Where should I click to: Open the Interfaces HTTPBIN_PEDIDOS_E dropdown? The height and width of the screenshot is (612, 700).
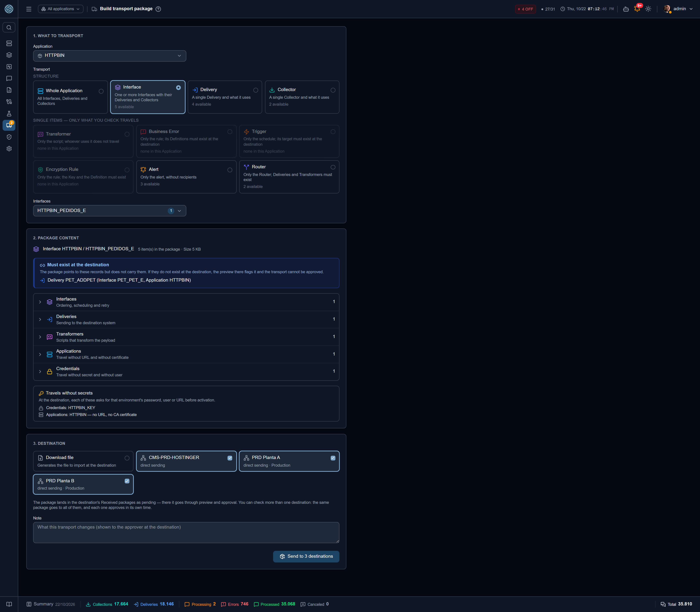(109, 211)
